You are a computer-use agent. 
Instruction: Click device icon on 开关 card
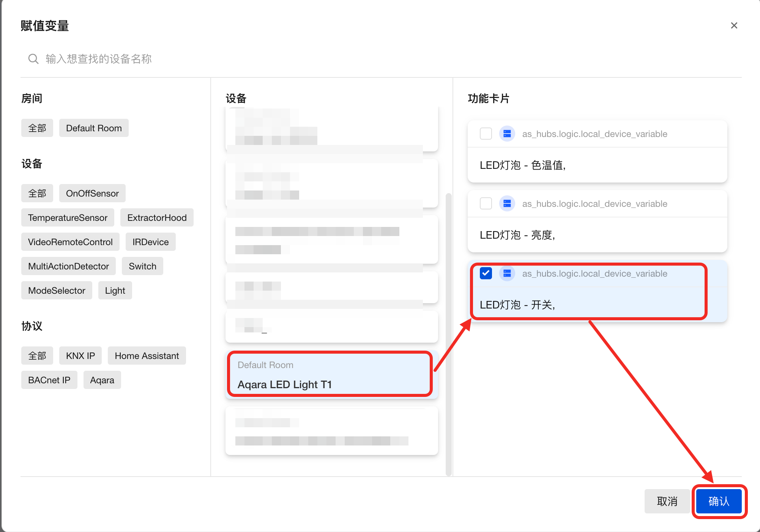coord(507,274)
